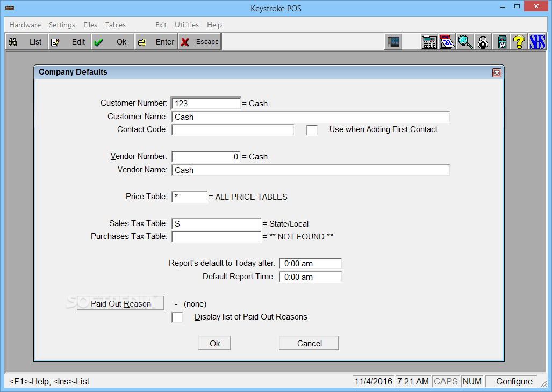Open the calendar icon

pyautogui.click(x=447, y=42)
